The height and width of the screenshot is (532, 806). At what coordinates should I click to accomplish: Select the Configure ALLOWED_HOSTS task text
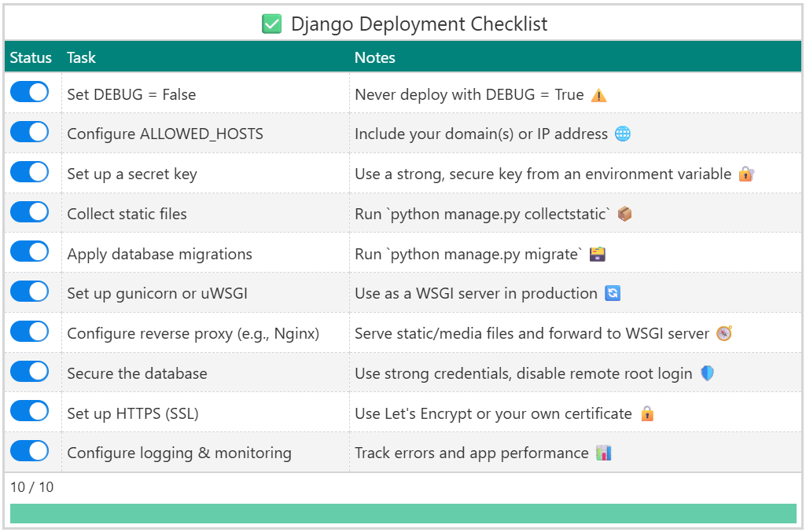[165, 134]
